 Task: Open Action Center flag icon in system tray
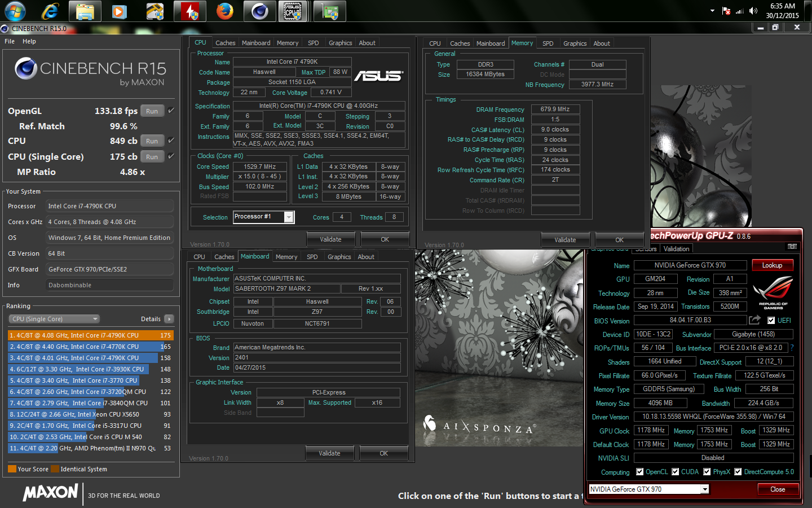726,11
